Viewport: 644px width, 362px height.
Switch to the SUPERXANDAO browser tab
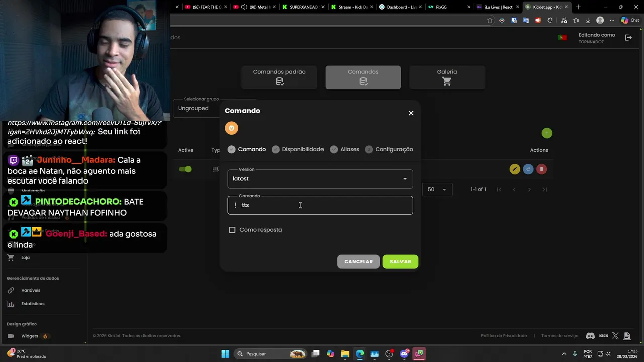[x=302, y=7]
